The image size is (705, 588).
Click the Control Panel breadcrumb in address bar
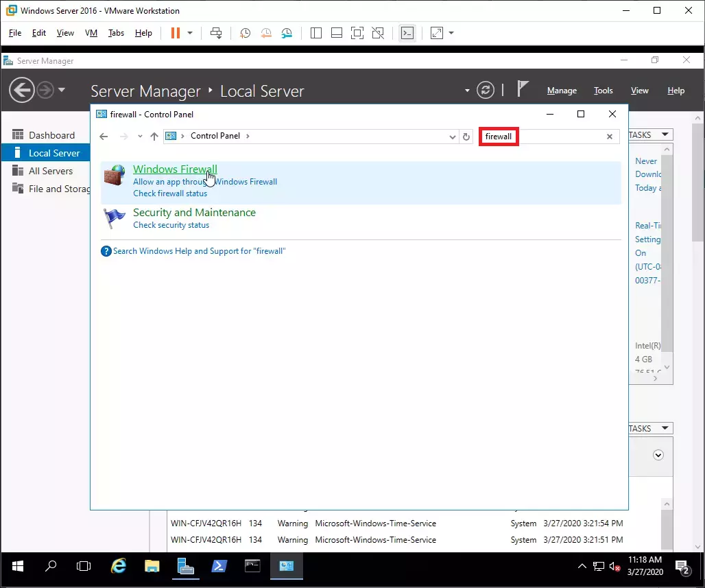(215, 136)
